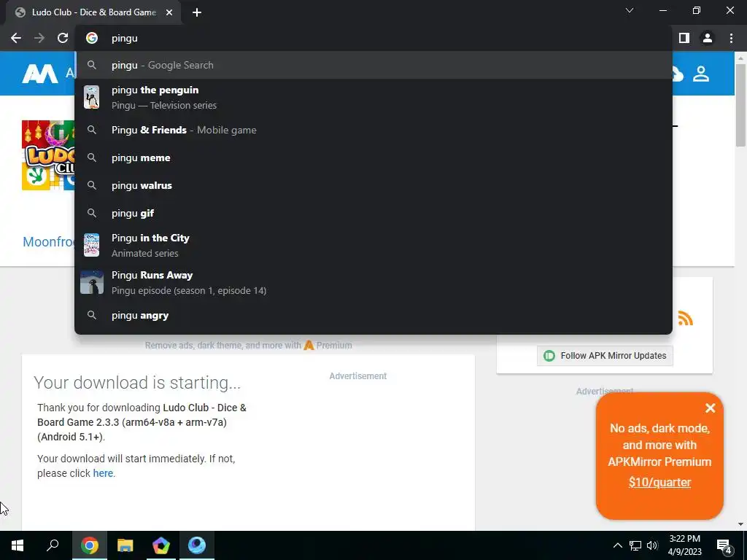Click the network tray icon
The width and height of the screenshot is (747, 560).
tap(635, 545)
